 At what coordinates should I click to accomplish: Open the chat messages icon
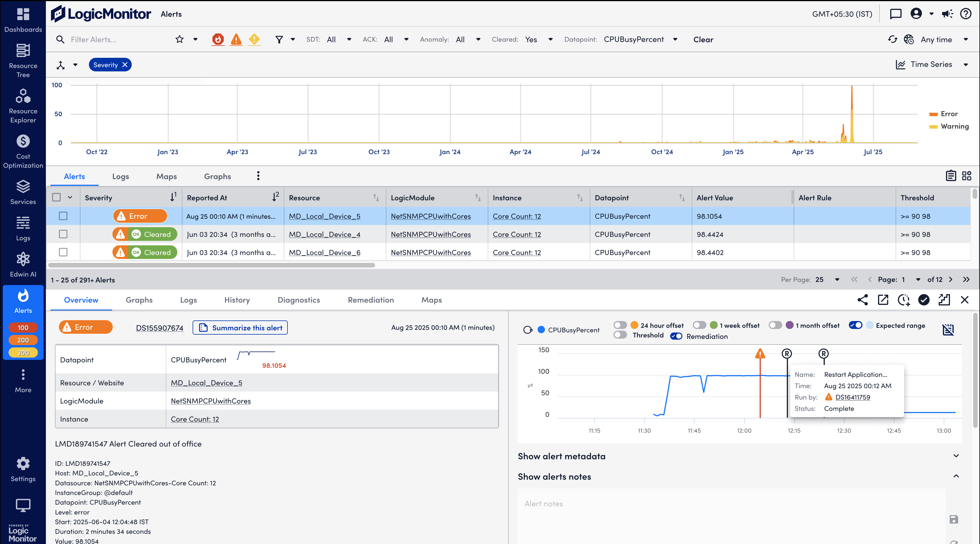click(896, 14)
